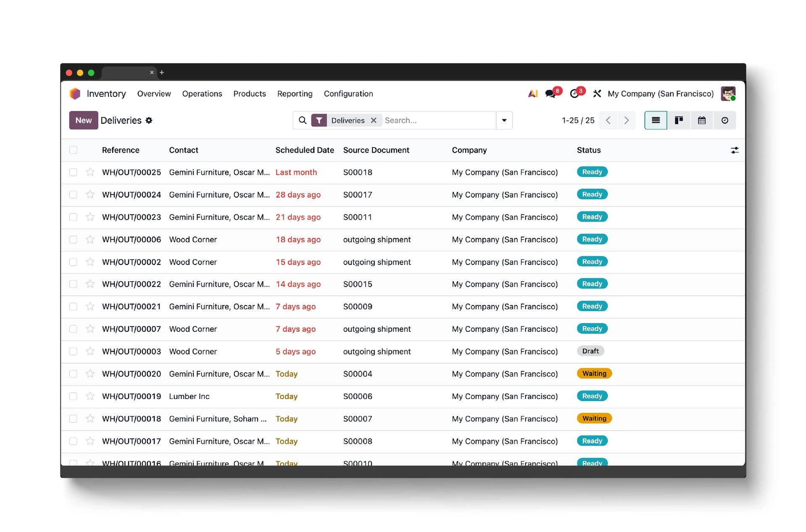Open the Overview menu

(154, 94)
